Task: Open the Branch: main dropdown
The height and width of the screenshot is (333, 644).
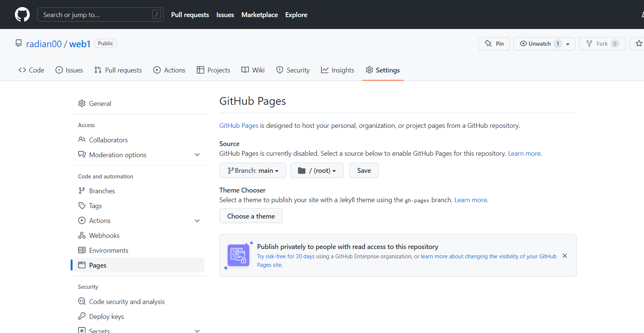Action: tap(253, 170)
